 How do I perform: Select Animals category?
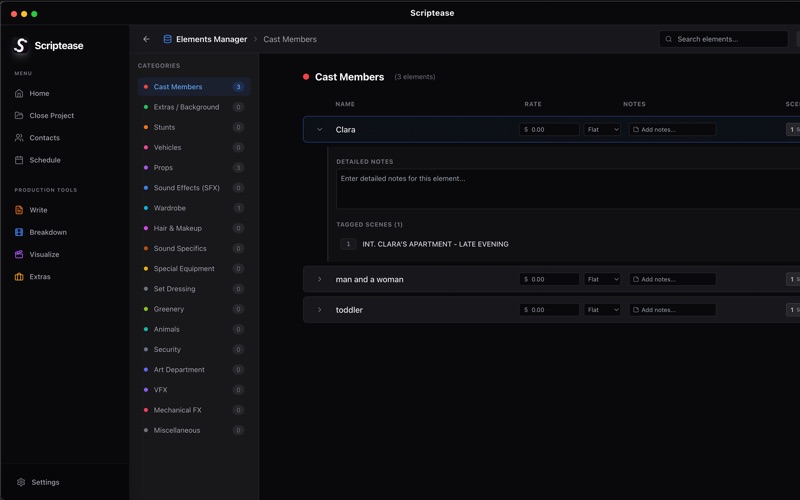[x=193, y=329]
